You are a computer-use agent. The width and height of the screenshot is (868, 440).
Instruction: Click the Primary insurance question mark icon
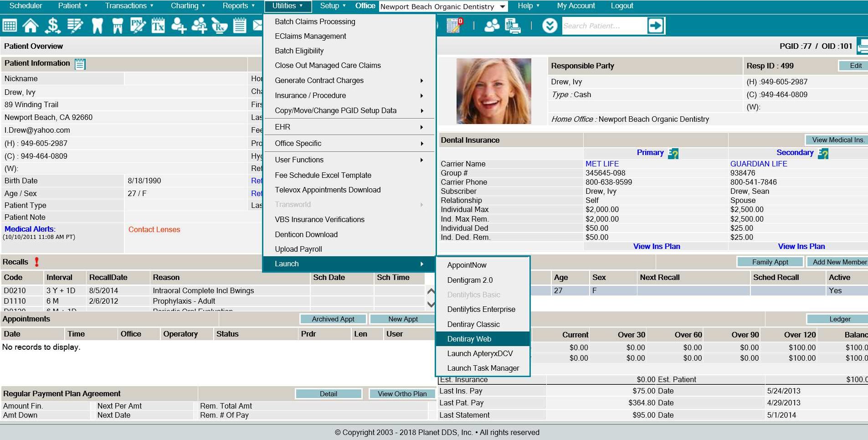(673, 154)
